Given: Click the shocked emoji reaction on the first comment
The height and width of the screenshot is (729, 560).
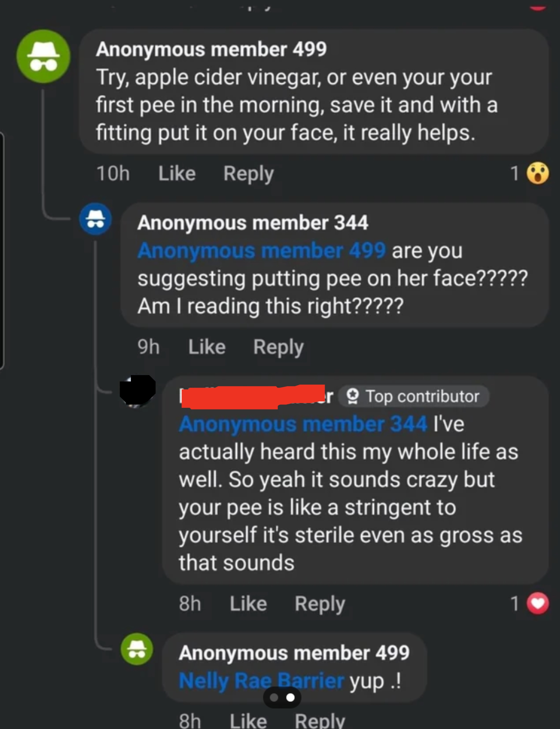Looking at the screenshot, I should [x=538, y=173].
